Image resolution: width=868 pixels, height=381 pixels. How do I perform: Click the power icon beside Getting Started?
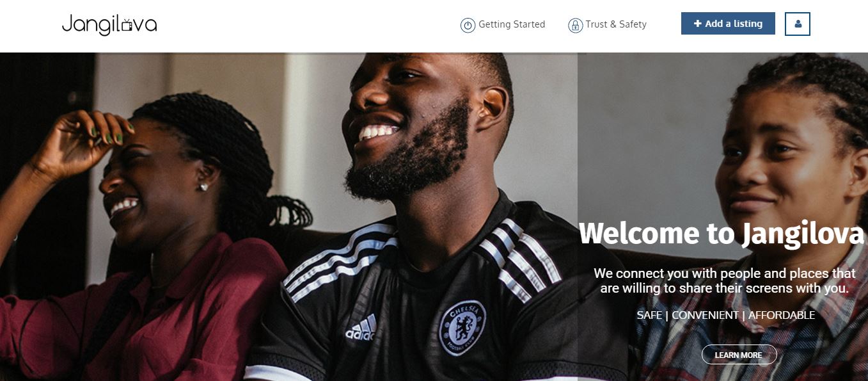pyautogui.click(x=468, y=25)
